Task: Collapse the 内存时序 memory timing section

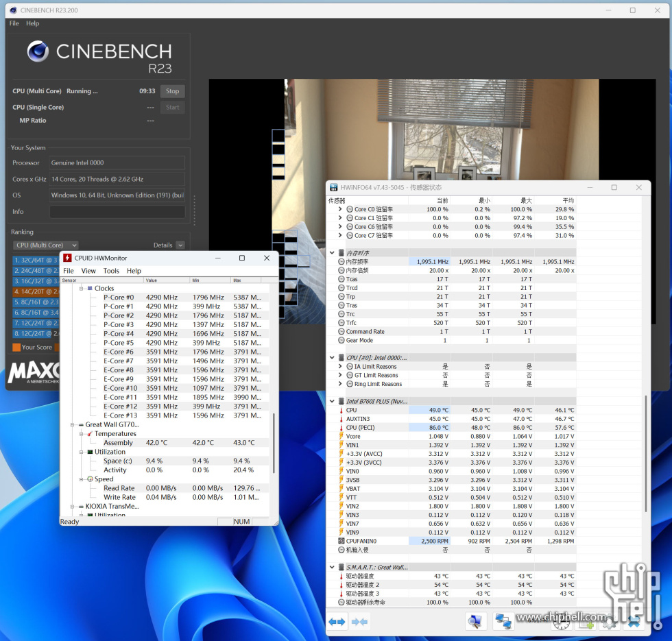Action: pos(332,253)
